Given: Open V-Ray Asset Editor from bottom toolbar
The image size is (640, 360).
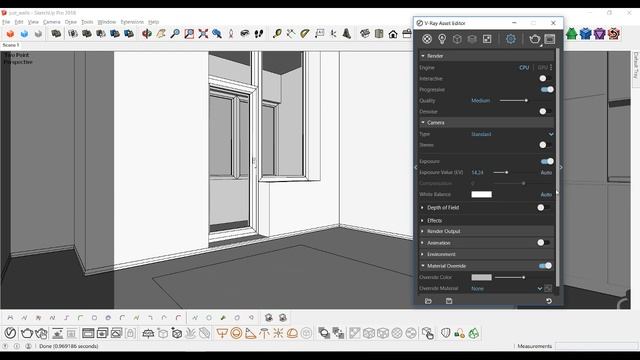Looking at the screenshot, I should point(10,333).
